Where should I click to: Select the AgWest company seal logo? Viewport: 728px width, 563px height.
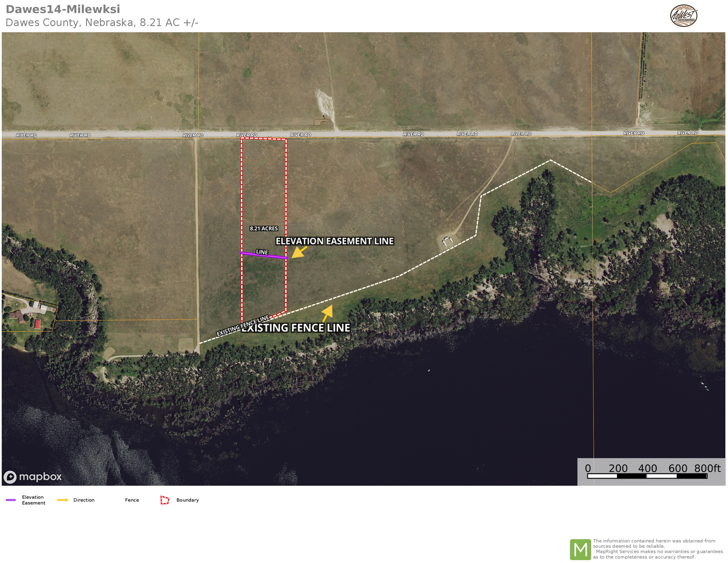(x=684, y=16)
